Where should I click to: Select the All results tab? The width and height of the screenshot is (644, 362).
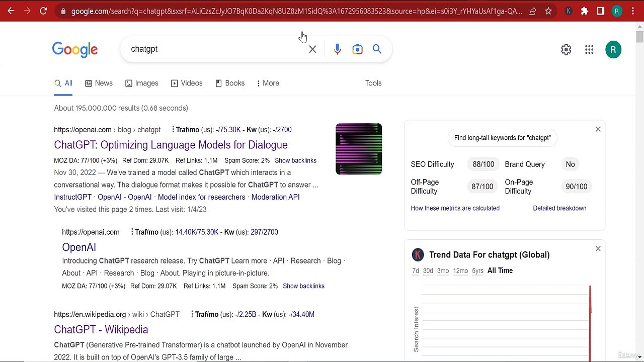63,83
